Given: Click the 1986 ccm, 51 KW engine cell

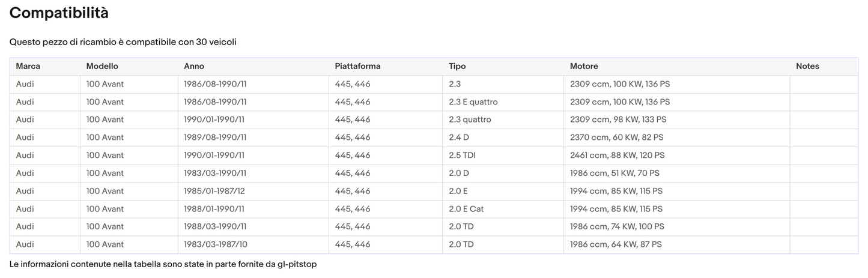Looking at the screenshot, I should pos(615,173).
